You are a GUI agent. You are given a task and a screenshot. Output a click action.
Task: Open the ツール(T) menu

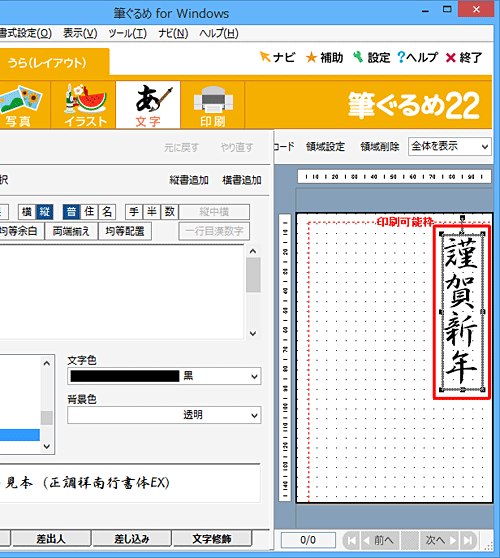127,33
